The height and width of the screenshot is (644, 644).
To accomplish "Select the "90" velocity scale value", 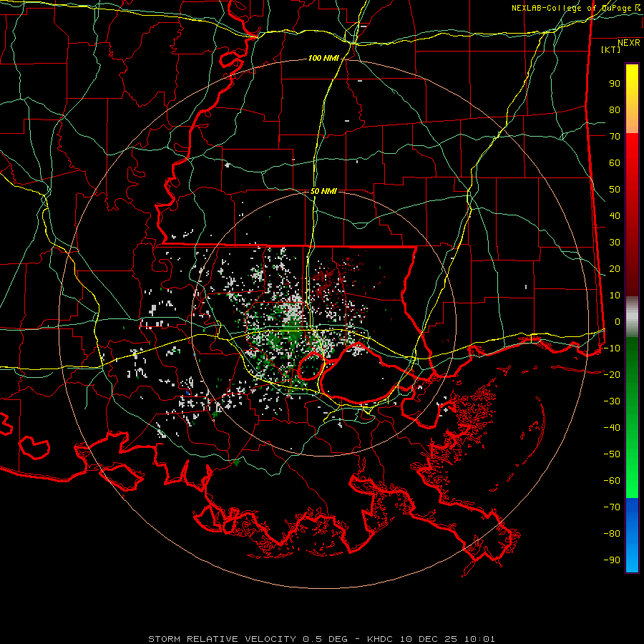I will 615,84.
